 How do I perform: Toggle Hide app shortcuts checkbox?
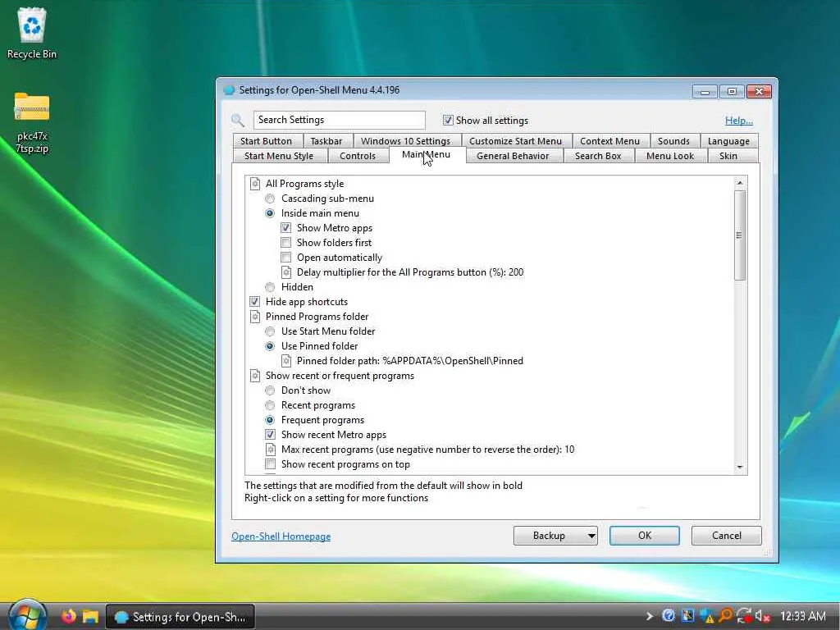(254, 302)
